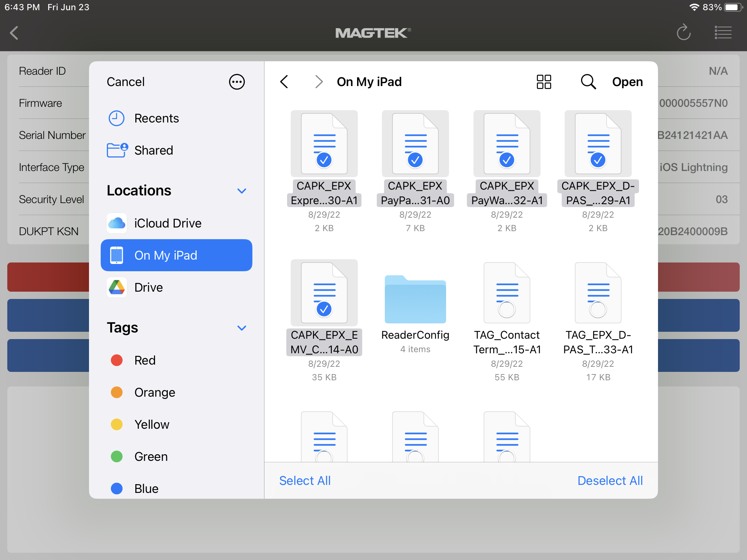The image size is (747, 560).
Task: Tap the 6:43 PM clock
Action: 22,7
